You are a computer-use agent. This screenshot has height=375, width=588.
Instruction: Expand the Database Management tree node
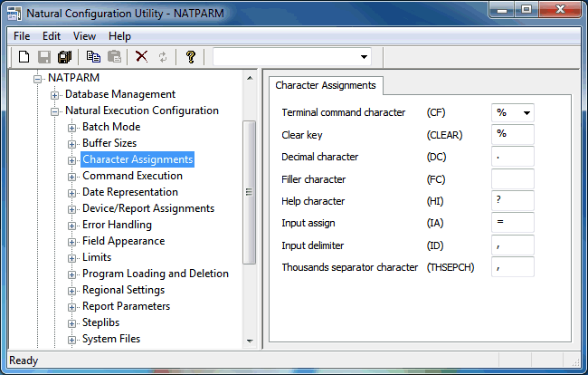(x=55, y=94)
